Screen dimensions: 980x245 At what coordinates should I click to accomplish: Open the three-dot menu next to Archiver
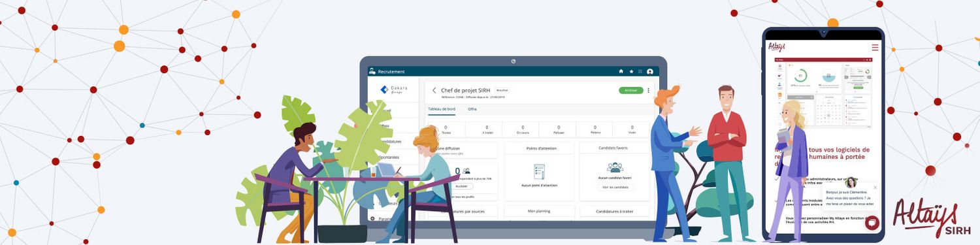pos(648,90)
